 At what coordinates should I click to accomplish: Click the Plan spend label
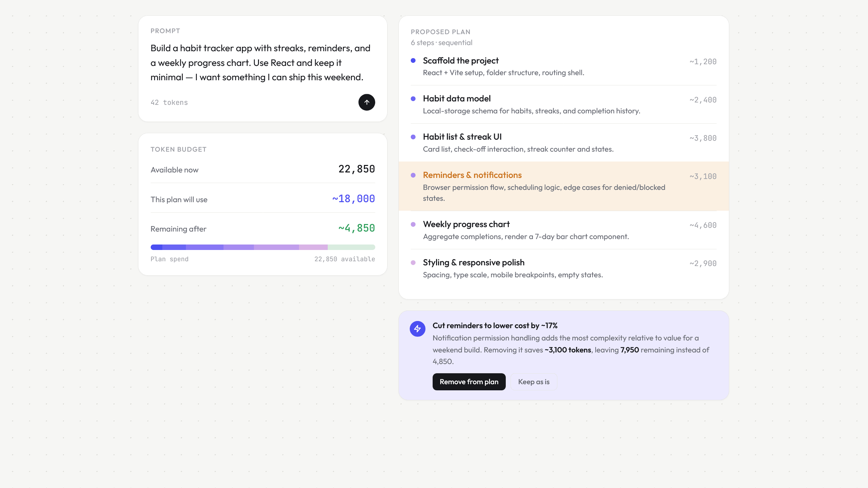click(169, 259)
